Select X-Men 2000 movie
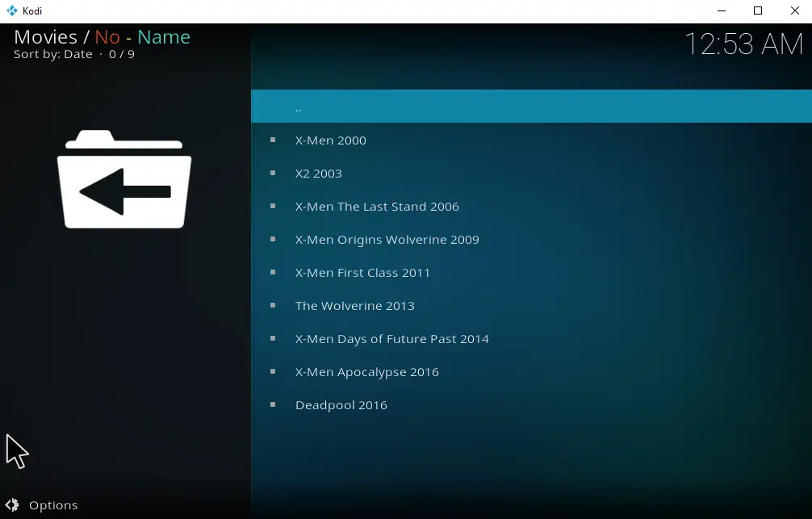Screen dimensions: 812x519 coord(531,140)
